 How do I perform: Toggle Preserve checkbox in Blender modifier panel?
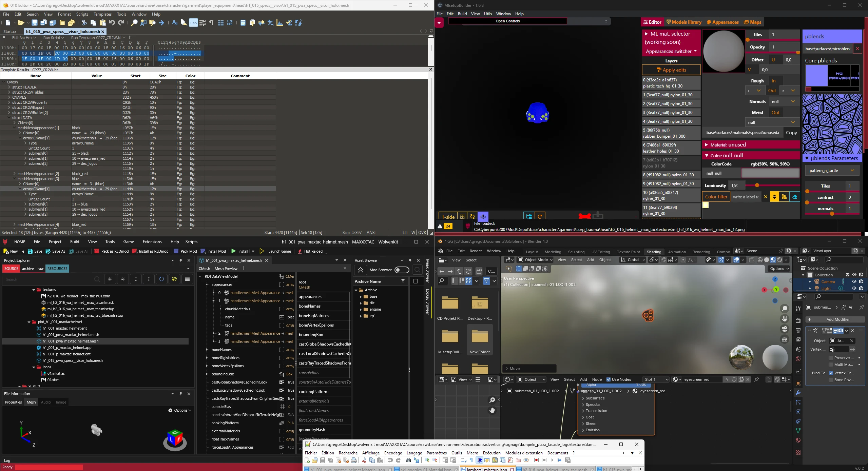(x=831, y=358)
